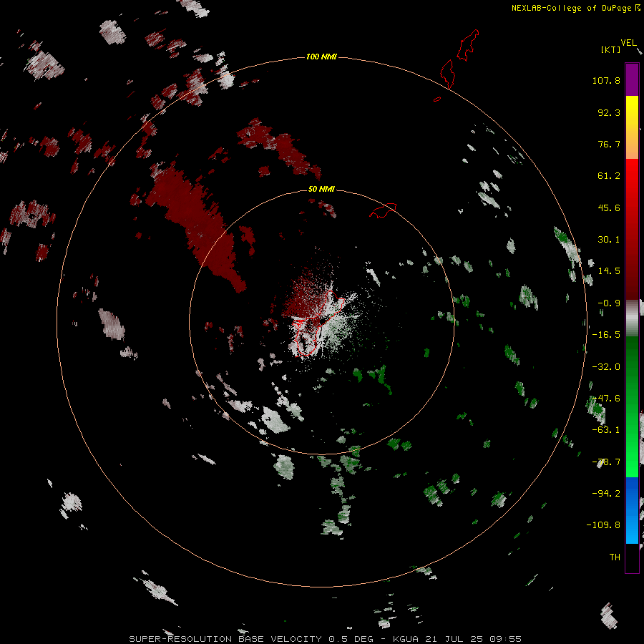Click the purple segment of the color bar
The image size is (644, 644).
coord(632,79)
